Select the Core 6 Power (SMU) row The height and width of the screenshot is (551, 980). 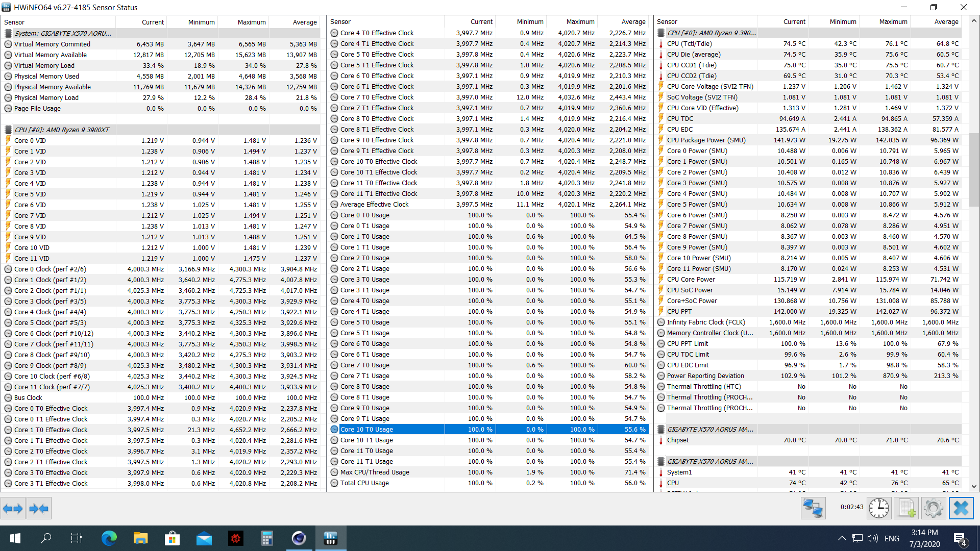[809, 215]
